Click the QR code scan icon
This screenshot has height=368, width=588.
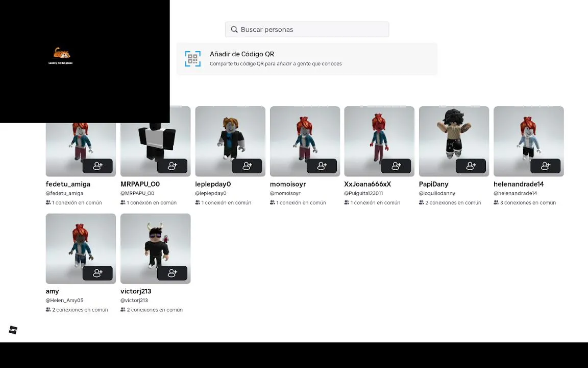tap(193, 59)
